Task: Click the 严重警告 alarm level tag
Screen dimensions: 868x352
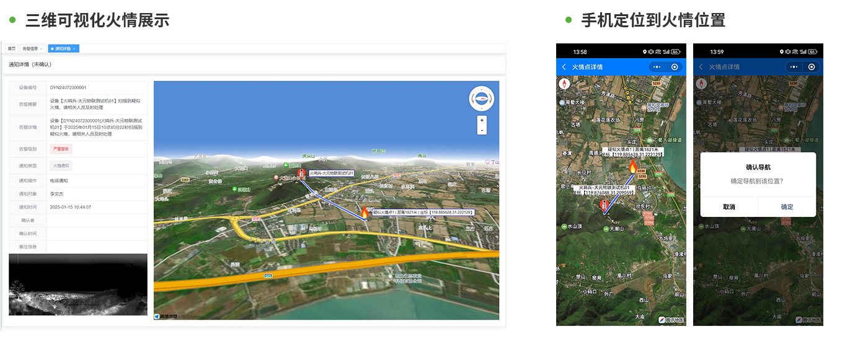Action: (x=61, y=149)
